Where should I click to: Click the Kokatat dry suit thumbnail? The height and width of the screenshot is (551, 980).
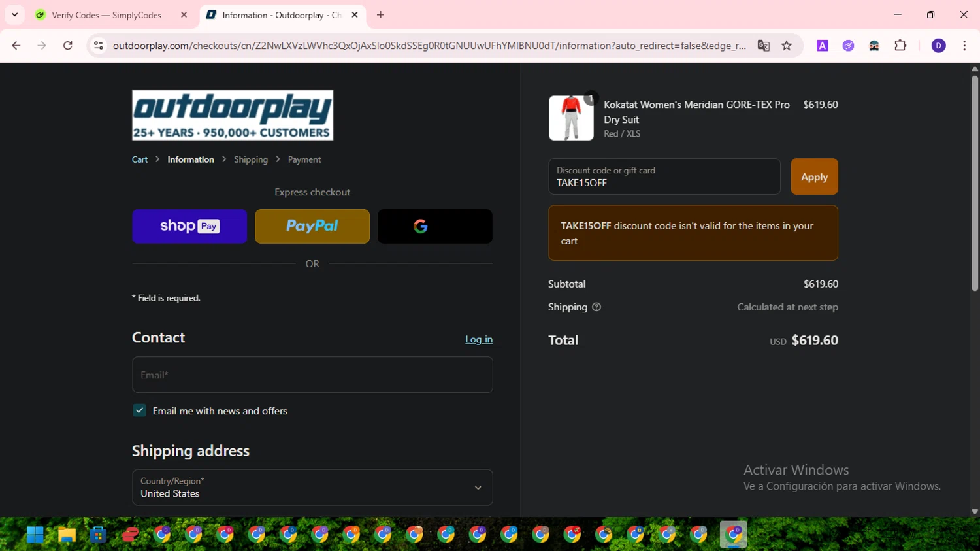click(x=571, y=118)
